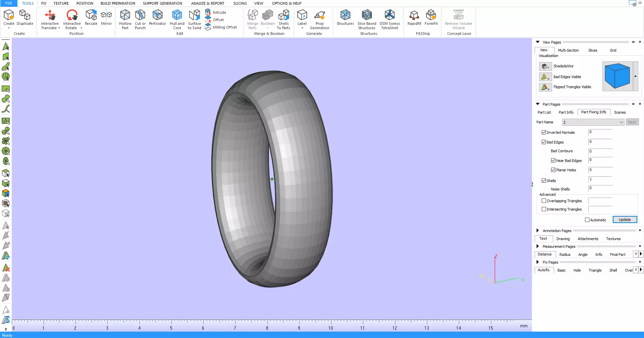Click the Update button
644x338 pixels.
[625, 220]
